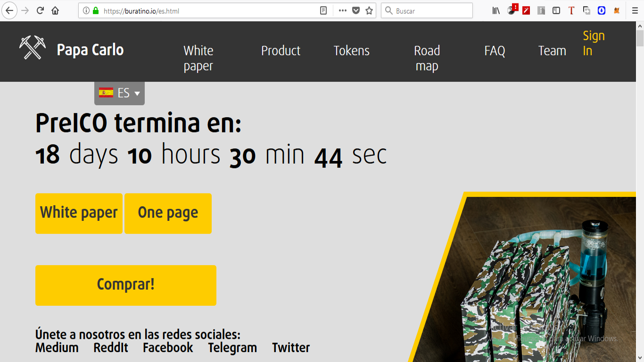Focus the Buscar search box
This screenshot has width=644, height=362.
pyautogui.click(x=427, y=10)
